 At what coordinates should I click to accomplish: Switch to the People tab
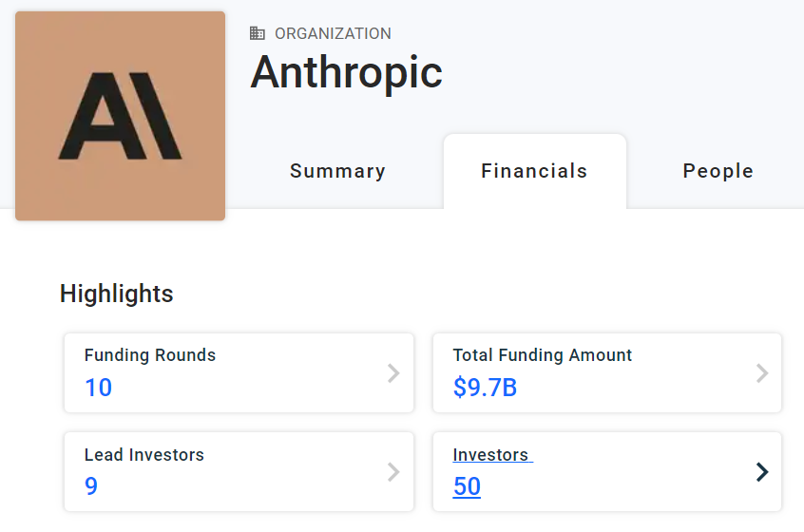coord(718,171)
